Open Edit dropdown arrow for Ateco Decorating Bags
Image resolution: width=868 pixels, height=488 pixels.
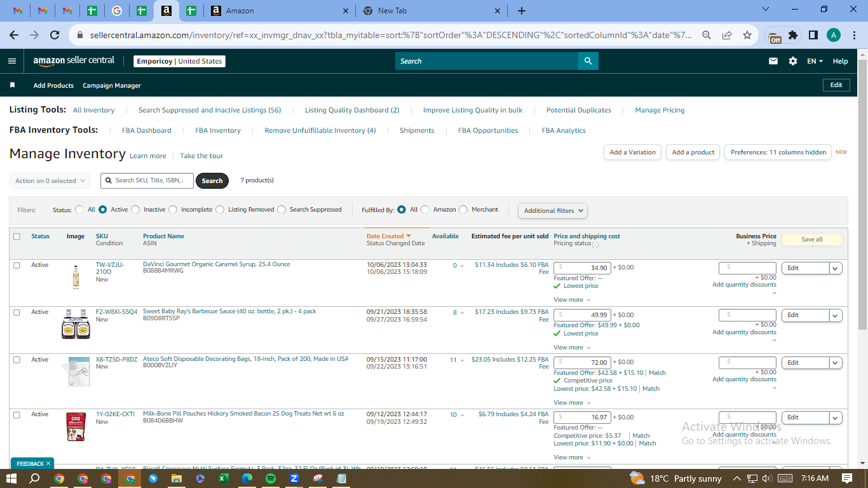(836, 363)
